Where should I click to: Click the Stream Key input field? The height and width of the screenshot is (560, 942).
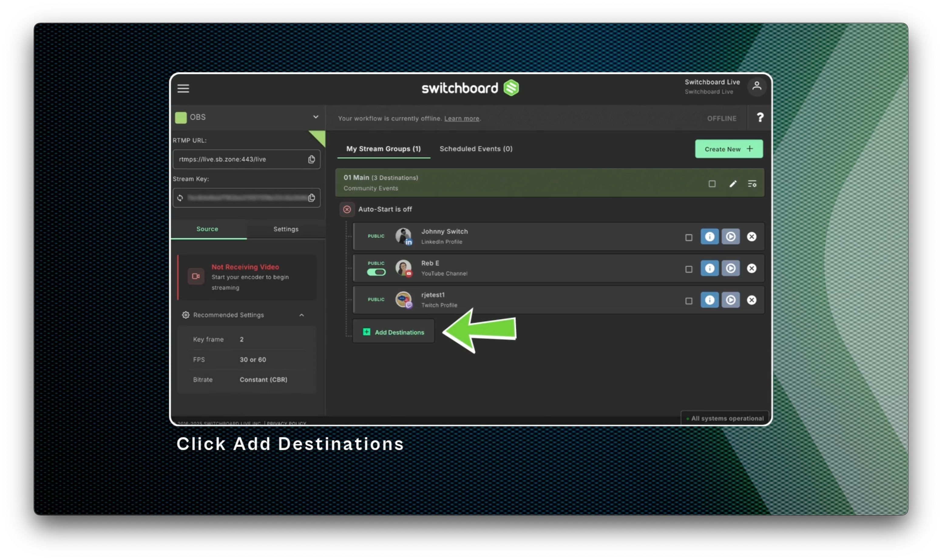pyautogui.click(x=246, y=198)
